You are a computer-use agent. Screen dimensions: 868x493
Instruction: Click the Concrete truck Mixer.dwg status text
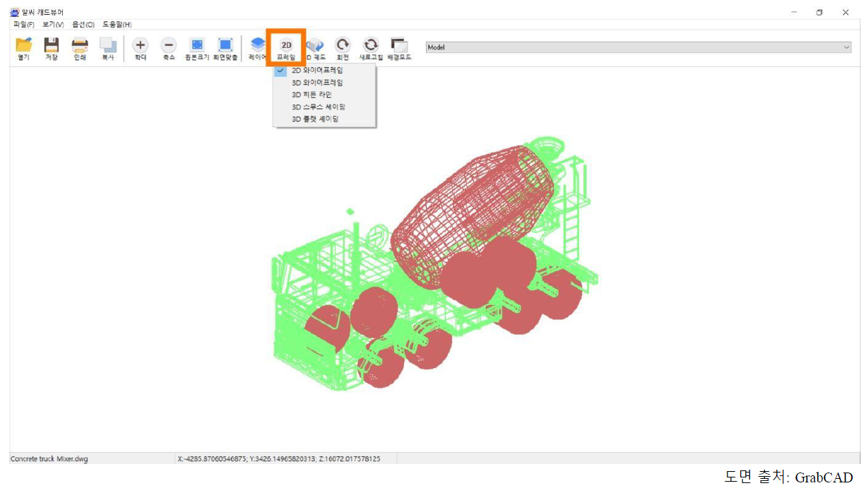[49, 459]
